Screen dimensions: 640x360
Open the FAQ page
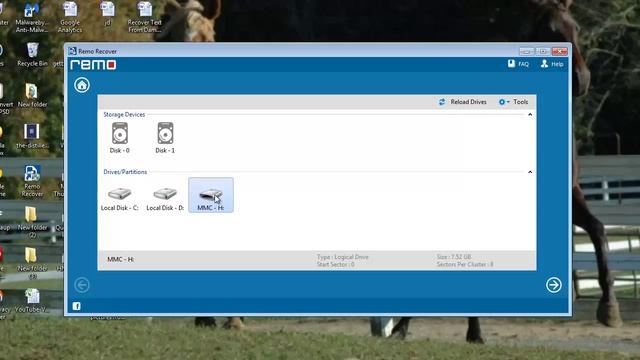tap(518, 64)
